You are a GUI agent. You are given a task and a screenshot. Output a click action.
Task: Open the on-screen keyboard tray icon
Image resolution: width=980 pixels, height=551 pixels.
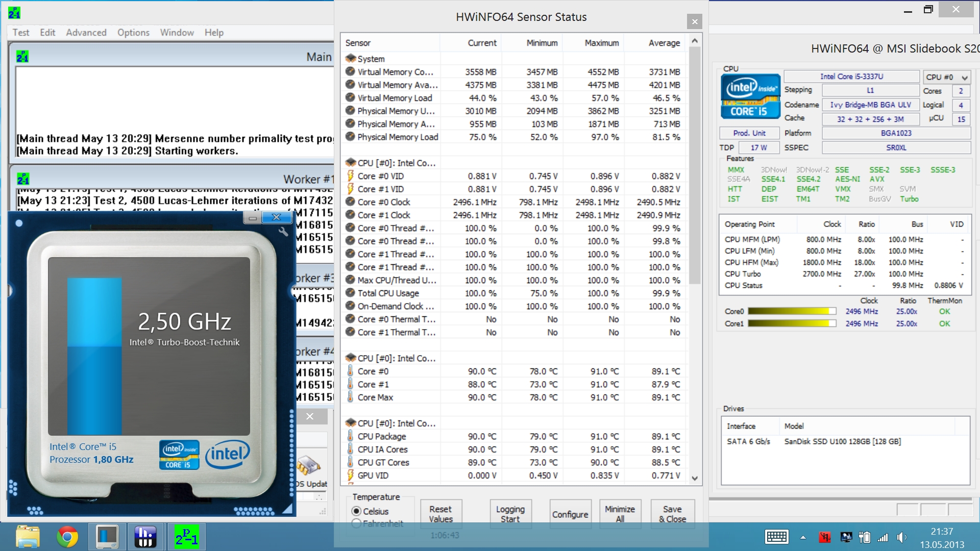(x=776, y=537)
